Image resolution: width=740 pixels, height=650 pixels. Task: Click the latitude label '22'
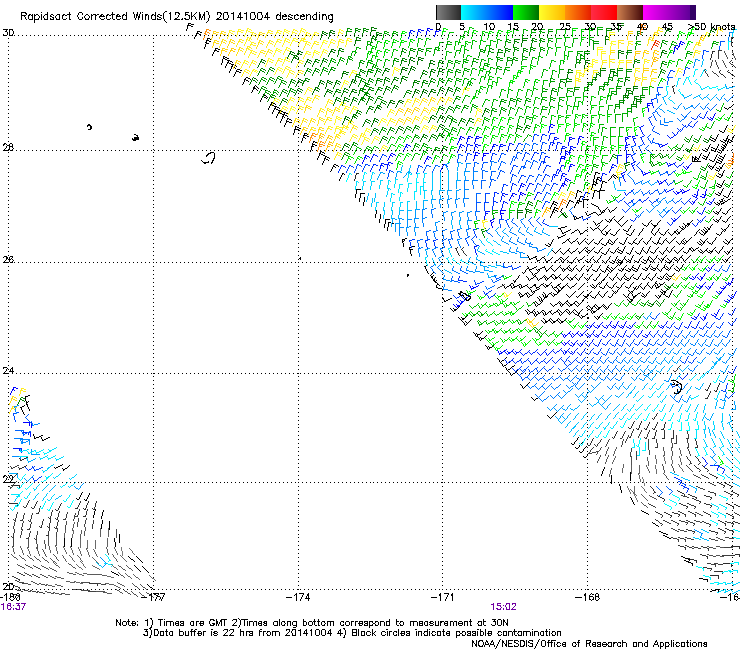coord(8,479)
